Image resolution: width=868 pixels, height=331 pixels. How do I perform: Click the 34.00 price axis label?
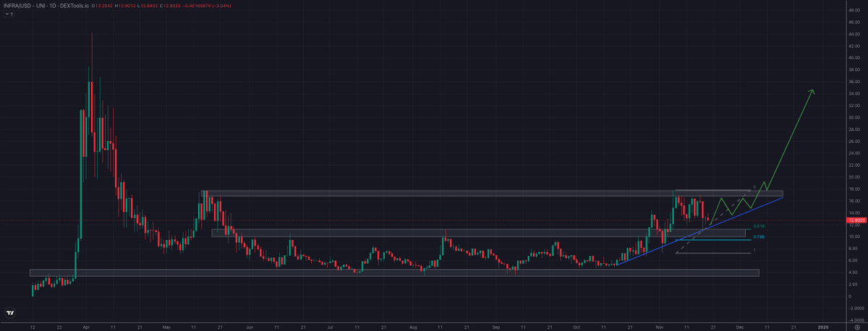(x=854, y=93)
